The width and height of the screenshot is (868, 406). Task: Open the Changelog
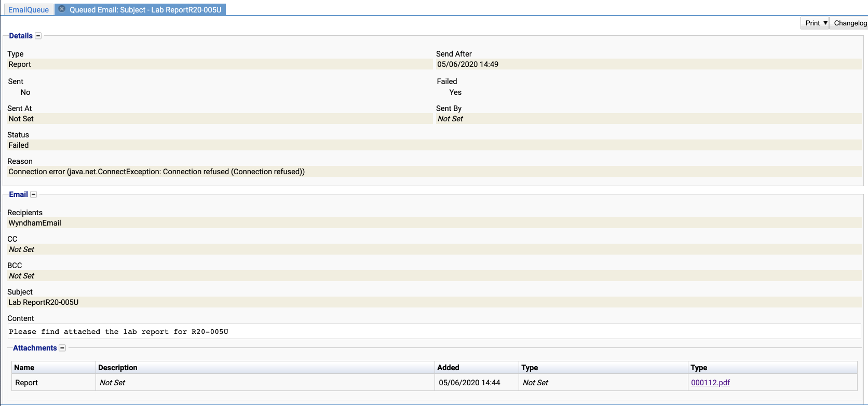850,23
